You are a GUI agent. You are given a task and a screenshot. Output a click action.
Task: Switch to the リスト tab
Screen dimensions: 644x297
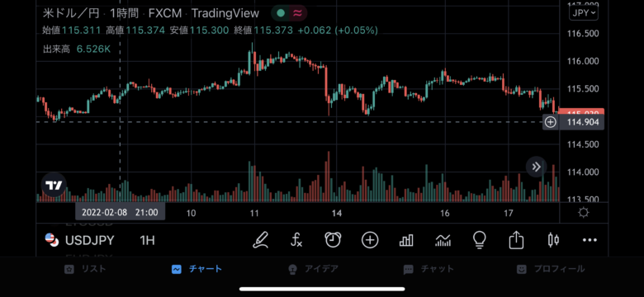click(85, 269)
